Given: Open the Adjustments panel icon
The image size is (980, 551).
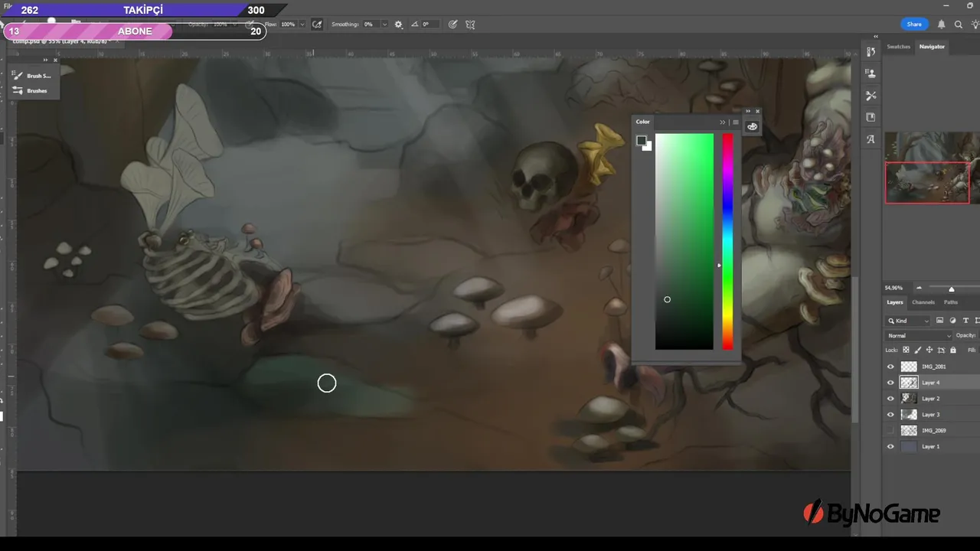Looking at the screenshot, I should pyautogui.click(x=871, y=96).
